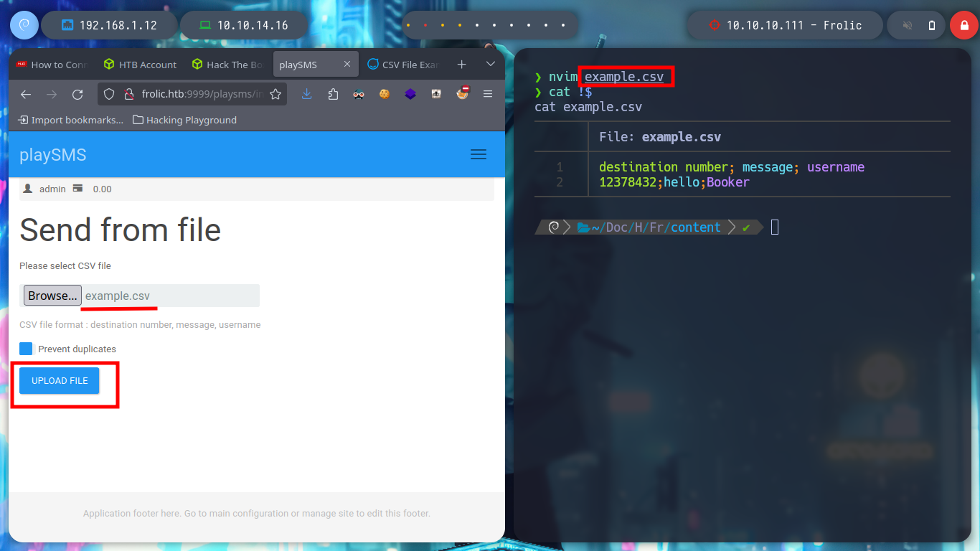Expand the list all tabs chevron
The width and height of the screenshot is (980, 551).
pyautogui.click(x=491, y=65)
